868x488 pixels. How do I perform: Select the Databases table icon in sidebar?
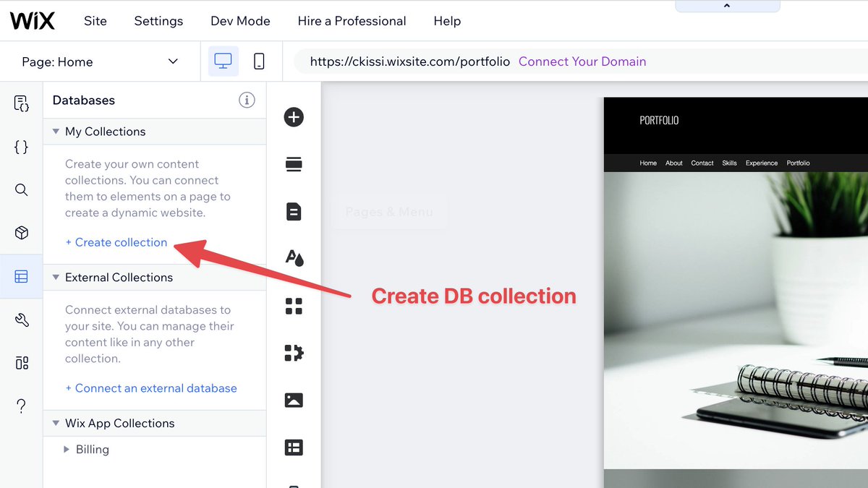[22, 276]
